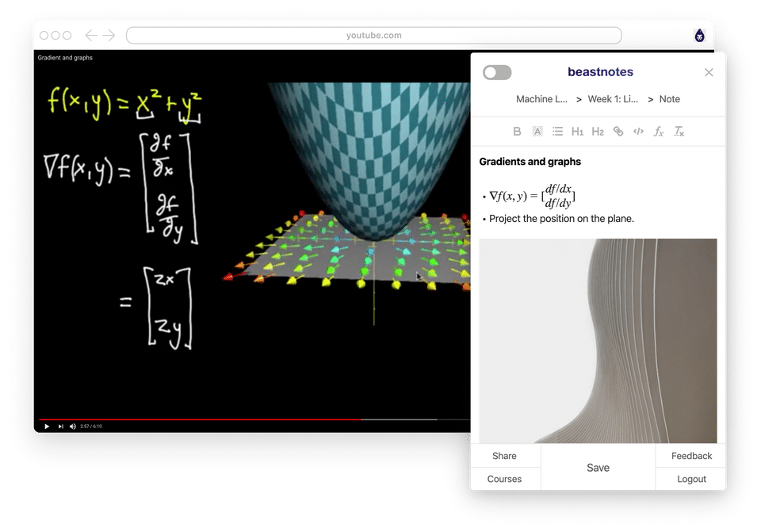
Task: Insert a math formula
Action: pos(659,132)
